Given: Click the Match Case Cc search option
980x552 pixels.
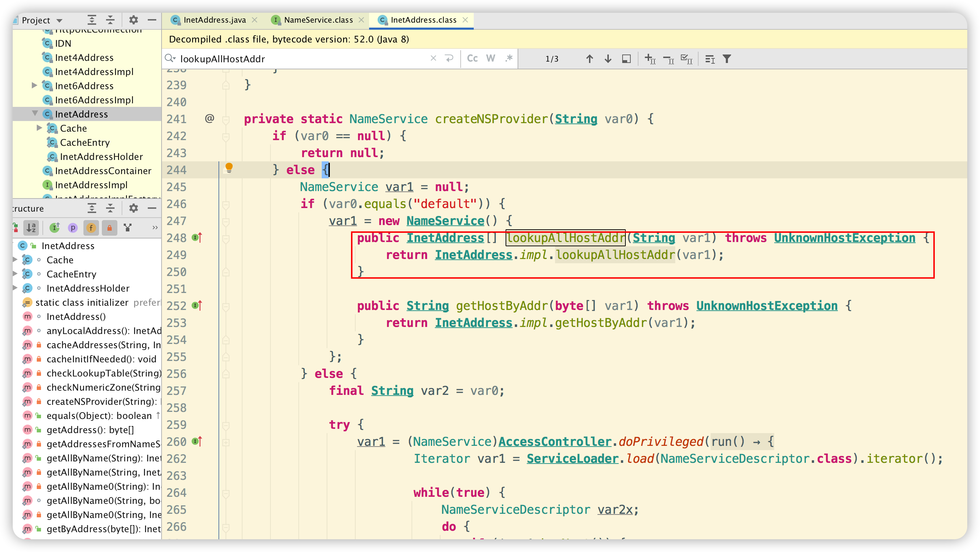Looking at the screenshot, I should 472,59.
